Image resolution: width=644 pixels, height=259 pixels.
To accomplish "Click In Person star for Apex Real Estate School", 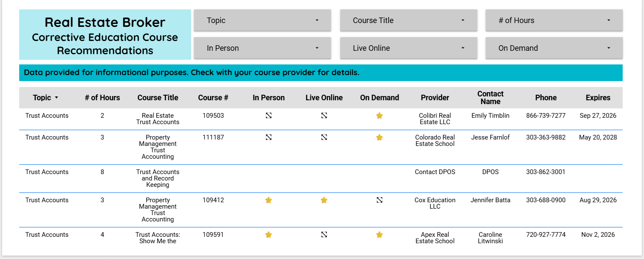I will pos(269,235).
